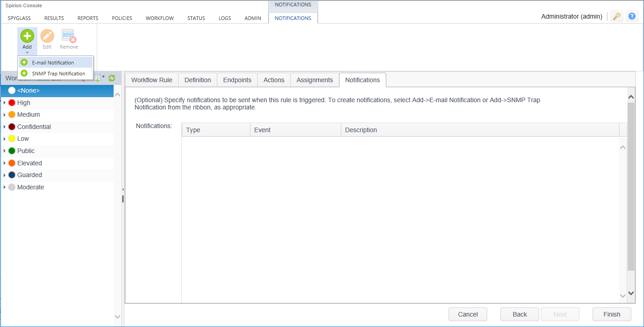This screenshot has height=327, width=644.
Task: Expand the High rule tree node
Action: (x=5, y=103)
